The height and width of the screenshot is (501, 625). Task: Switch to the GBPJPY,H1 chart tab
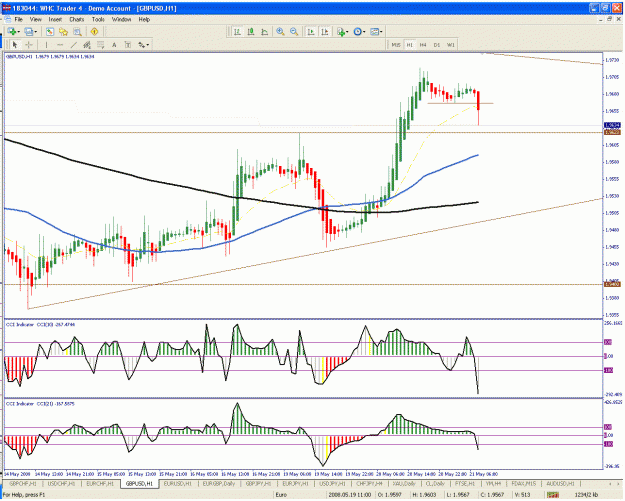coord(257,484)
